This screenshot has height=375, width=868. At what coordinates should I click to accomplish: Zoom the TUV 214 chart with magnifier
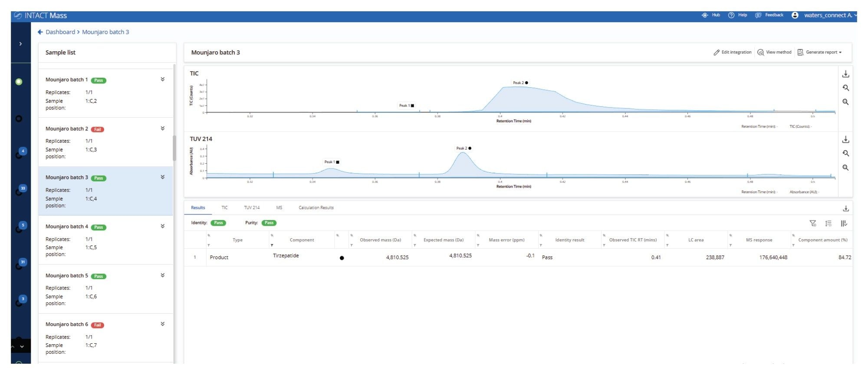[845, 168]
